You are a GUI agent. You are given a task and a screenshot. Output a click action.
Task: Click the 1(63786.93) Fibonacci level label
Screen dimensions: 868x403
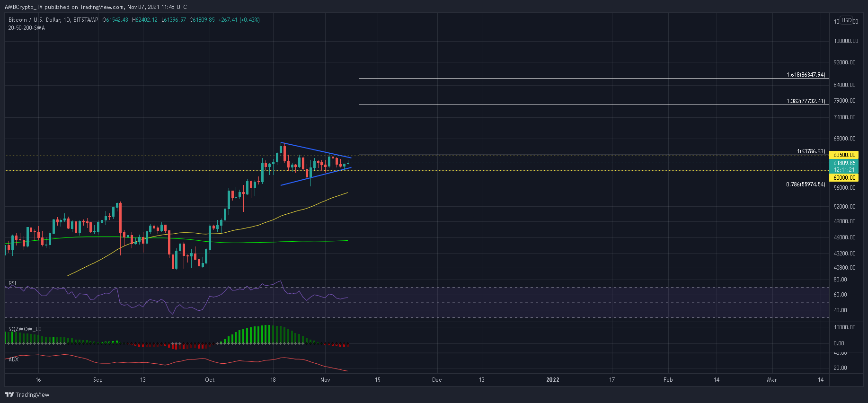pyautogui.click(x=811, y=151)
